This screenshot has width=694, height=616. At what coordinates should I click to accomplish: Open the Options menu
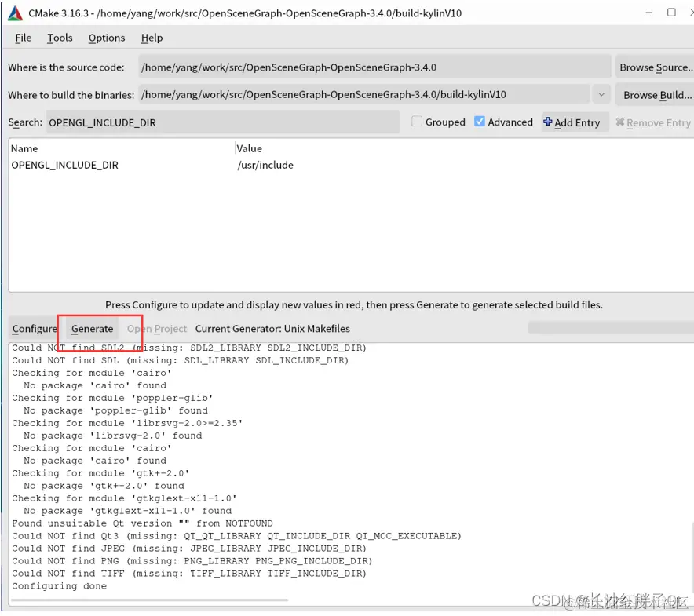coord(107,38)
